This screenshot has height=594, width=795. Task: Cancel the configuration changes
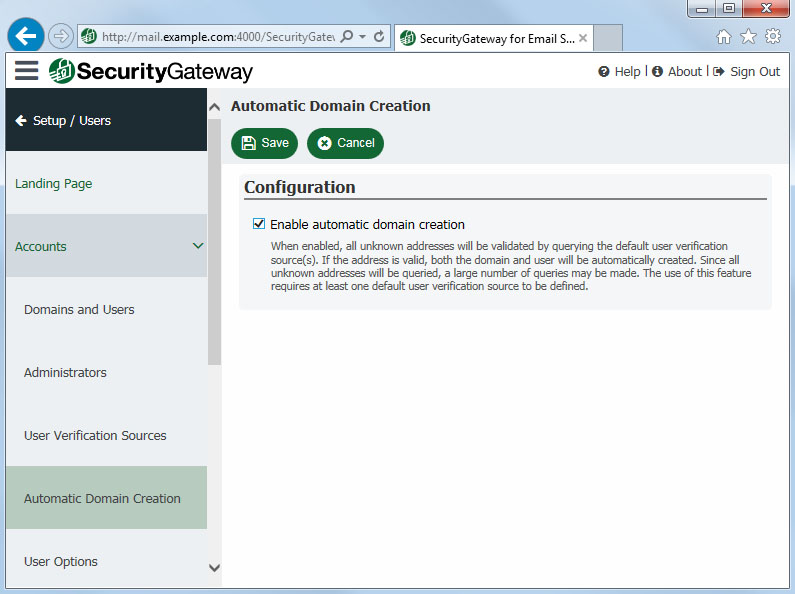pyautogui.click(x=345, y=143)
